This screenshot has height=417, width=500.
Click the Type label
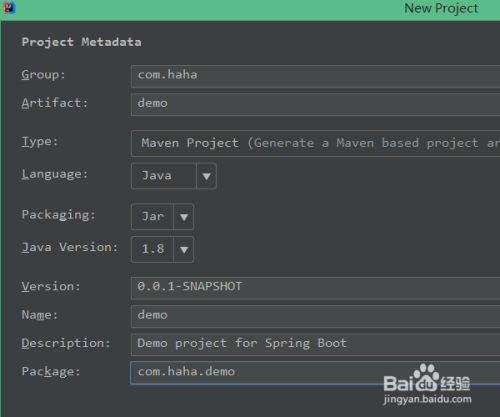tap(40, 142)
